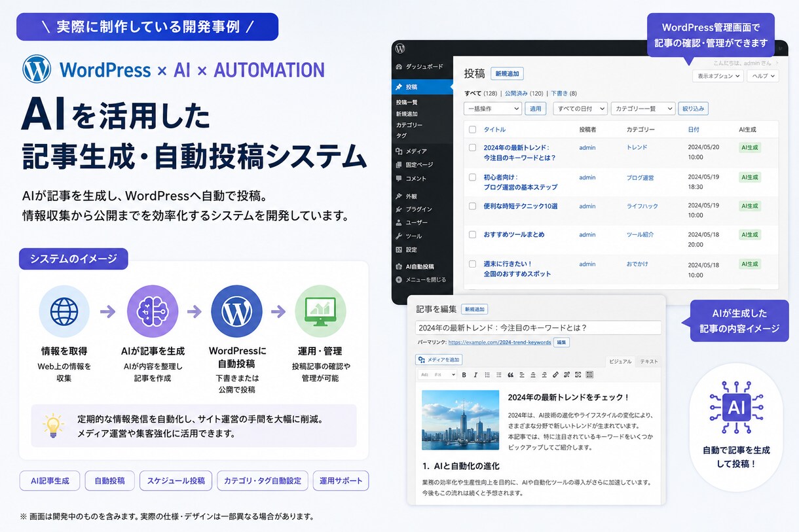Align text left in the editor toolbar
Image resolution: width=799 pixels, height=532 pixels.
[522, 375]
